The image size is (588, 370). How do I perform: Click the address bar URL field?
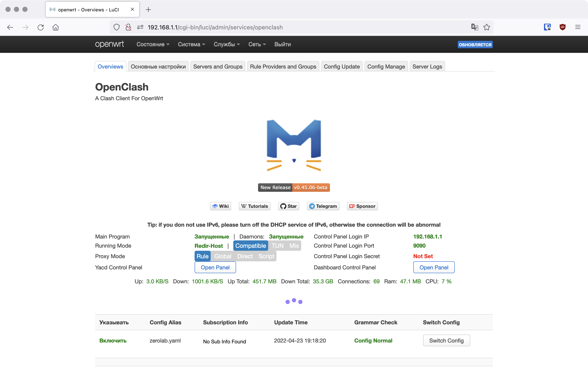[301, 27]
